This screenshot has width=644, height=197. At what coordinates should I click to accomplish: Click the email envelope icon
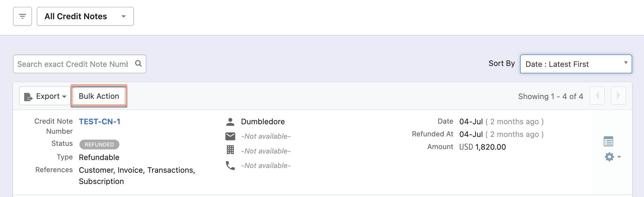click(230, 136)
